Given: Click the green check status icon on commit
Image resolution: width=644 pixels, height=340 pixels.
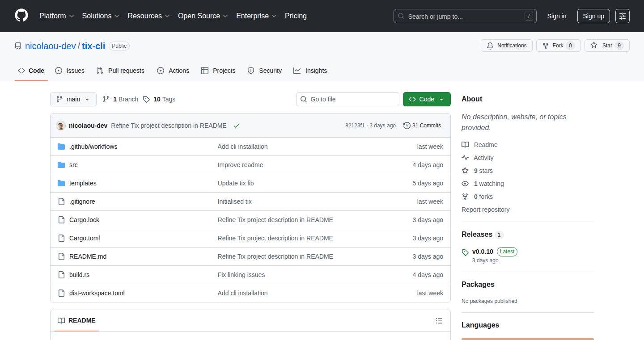Looking at the screenshot, I should coord(237,126).
